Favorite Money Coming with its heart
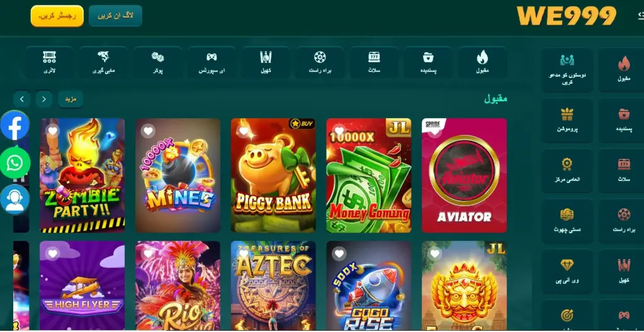Viewport: 644px width, 332px height. [x=339, y=131]
